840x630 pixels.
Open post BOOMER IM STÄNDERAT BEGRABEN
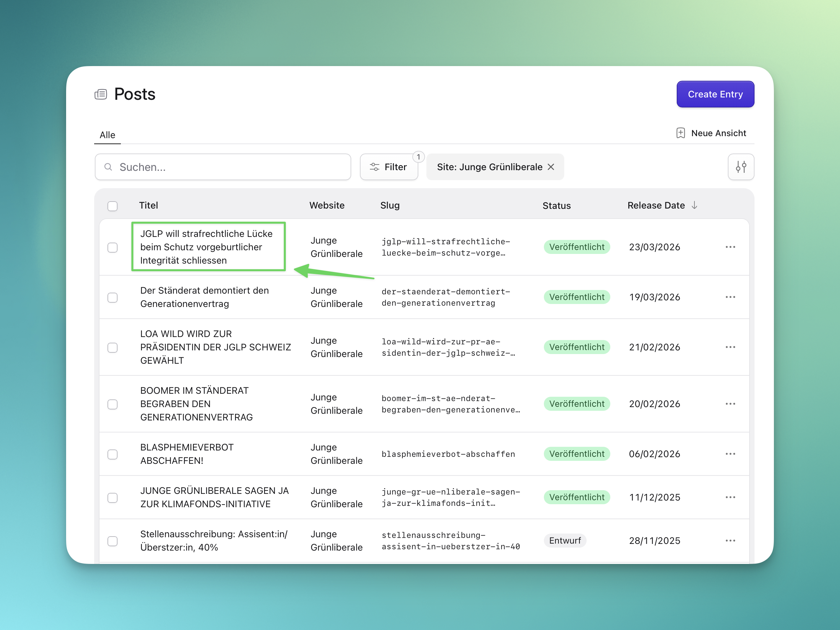[x=196, y=404]
